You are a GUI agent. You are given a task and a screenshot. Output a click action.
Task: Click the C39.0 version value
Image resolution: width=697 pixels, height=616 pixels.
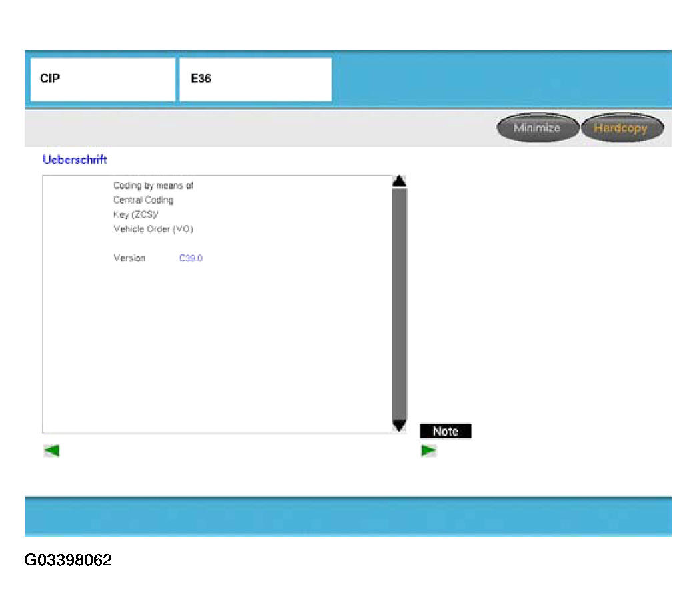[191, 258]
